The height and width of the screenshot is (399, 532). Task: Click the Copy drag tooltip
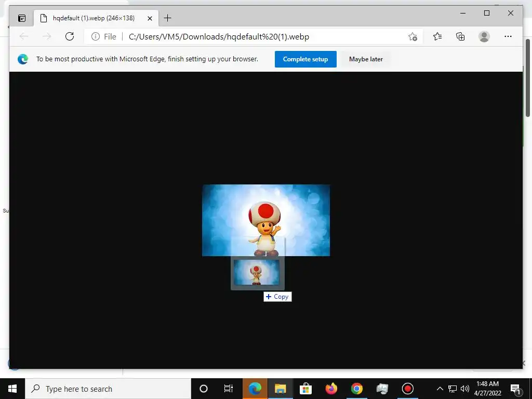click(x=277, y=297)
